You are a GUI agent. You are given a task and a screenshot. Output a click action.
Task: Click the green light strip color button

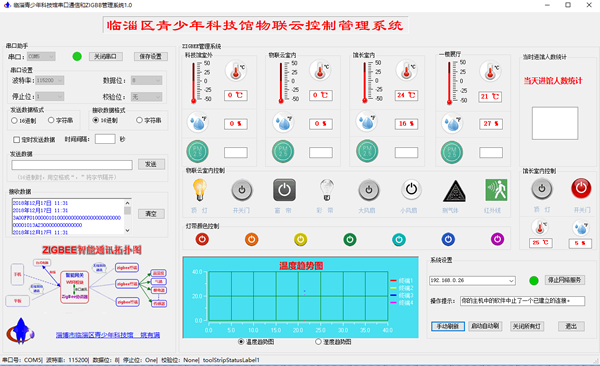click(x=350, y=240)
